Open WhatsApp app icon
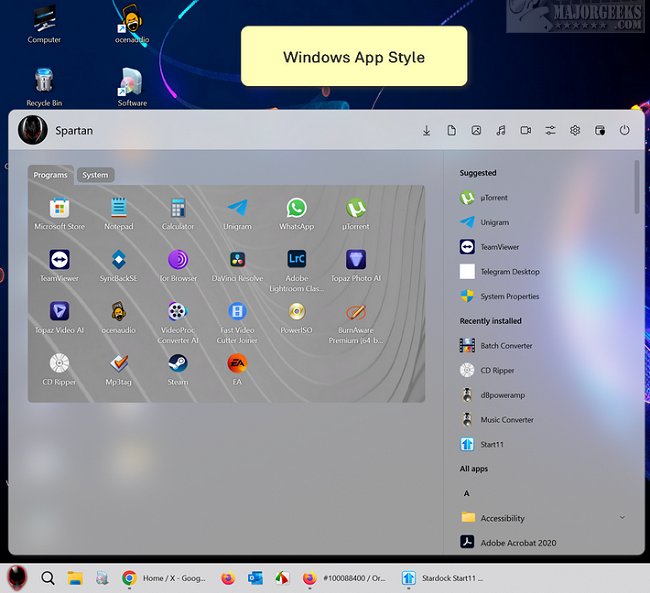Viewport: 650px width, 593px height. [x=296, y=214]
